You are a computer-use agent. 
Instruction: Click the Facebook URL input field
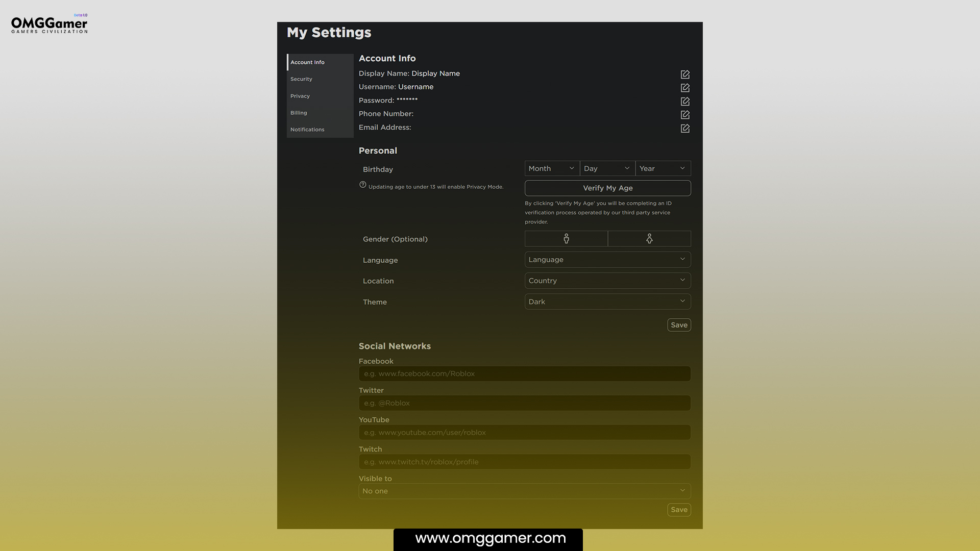(525, 374)
